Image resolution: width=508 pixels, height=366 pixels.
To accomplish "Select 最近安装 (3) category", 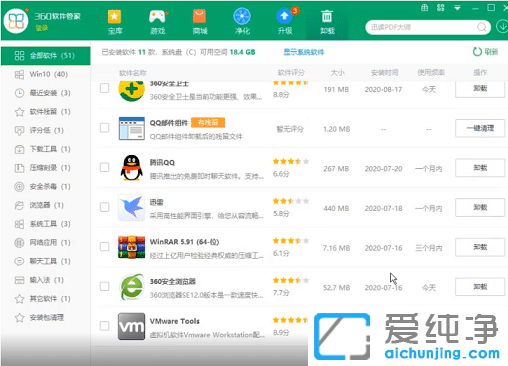I will [x=46, y=93].
